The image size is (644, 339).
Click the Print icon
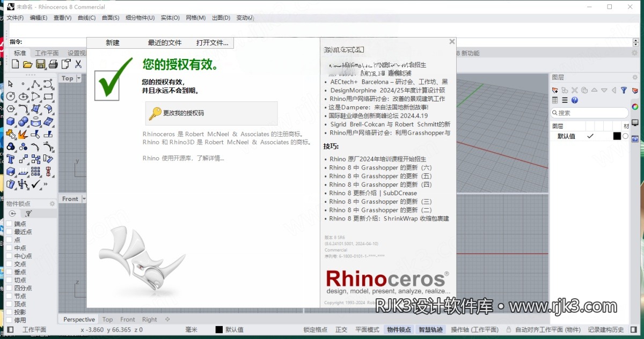point(53,64)
